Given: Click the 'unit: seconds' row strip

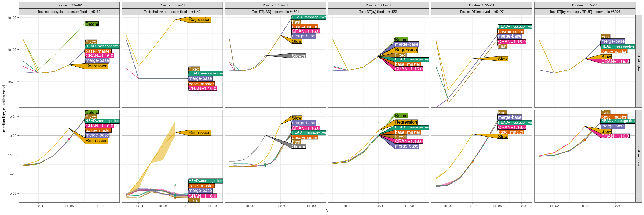Looking at the screenshot, I should pos(639,156).
